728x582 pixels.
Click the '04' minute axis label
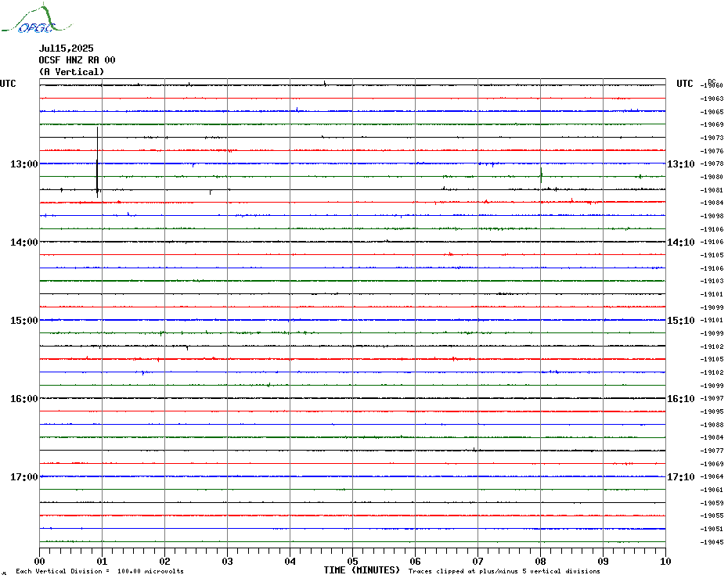coord(290,561)
